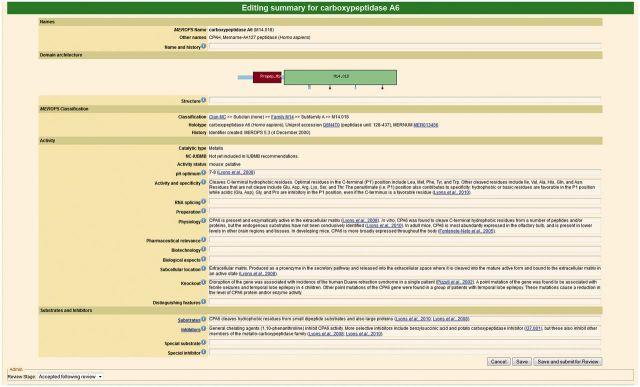Click into the Knockout text area
Image resolution: width=640 pixels, height=387 pixels.
click(405, 287)
